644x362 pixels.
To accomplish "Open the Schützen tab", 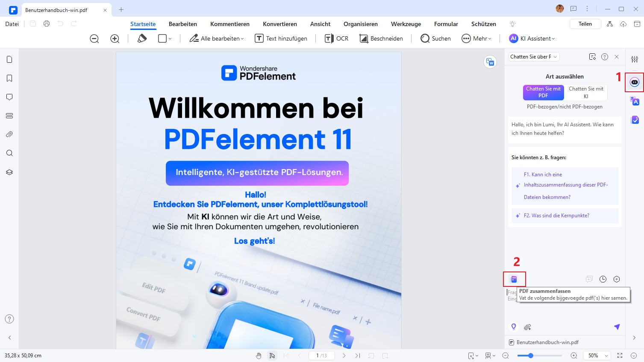I will pos(484,24).
